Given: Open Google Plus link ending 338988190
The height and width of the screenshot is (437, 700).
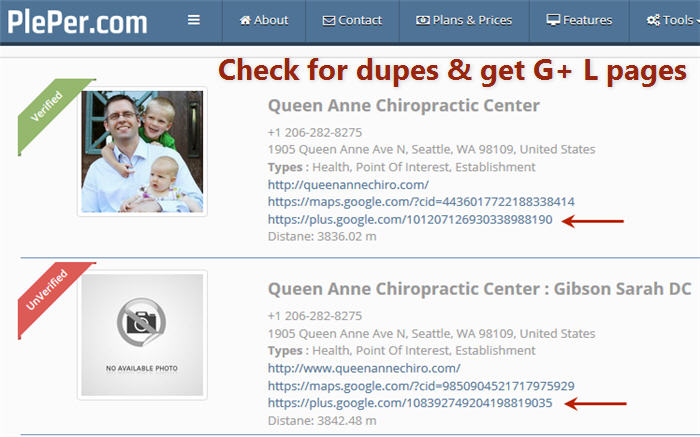Looking at the screenshot, I should [x=410, y=220].
